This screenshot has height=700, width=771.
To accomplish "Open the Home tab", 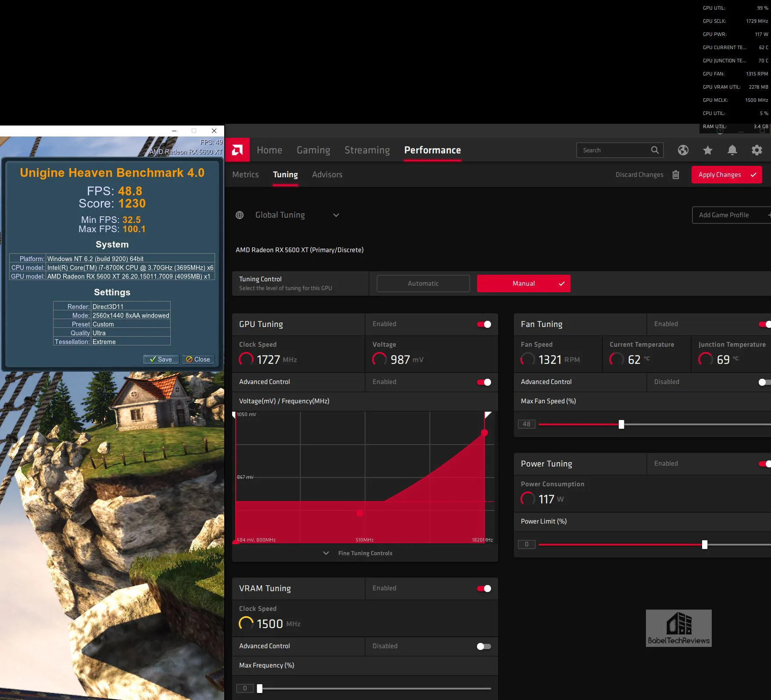I will click(x=269, y=150).
